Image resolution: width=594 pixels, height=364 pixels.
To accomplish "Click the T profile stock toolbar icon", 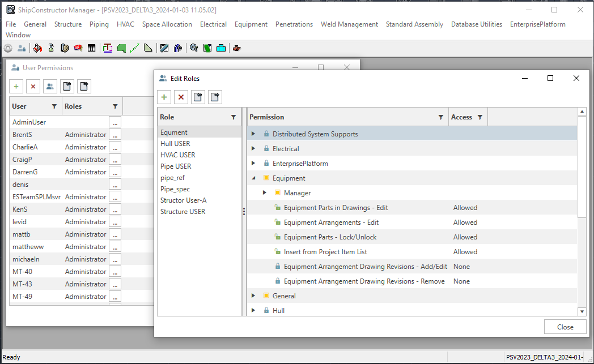I will [108, 49].
